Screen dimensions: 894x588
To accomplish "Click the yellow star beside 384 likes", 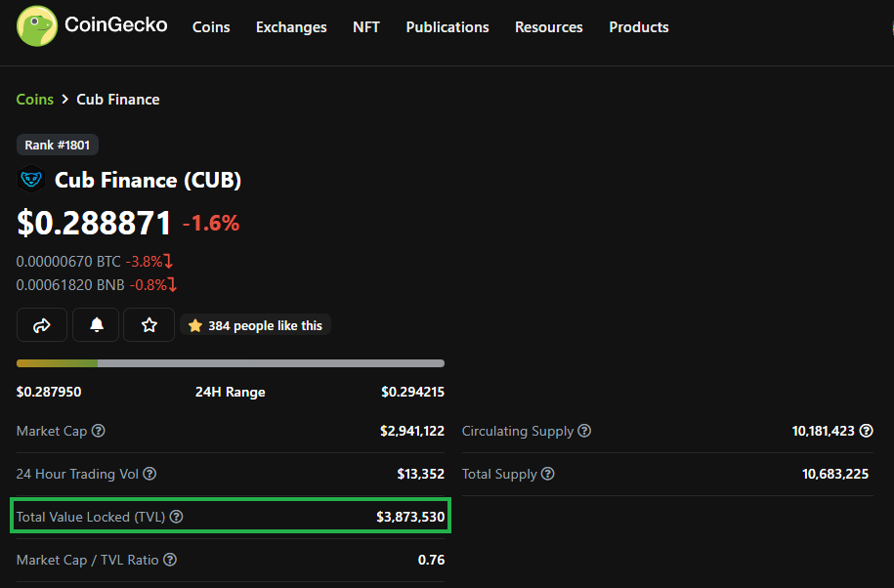I will [195, 326].
